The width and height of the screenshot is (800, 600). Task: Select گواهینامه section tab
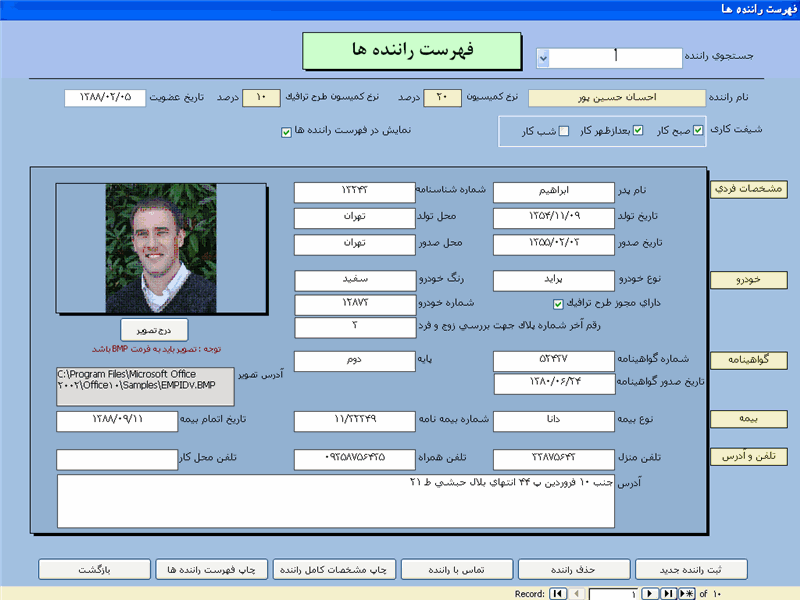748,360
